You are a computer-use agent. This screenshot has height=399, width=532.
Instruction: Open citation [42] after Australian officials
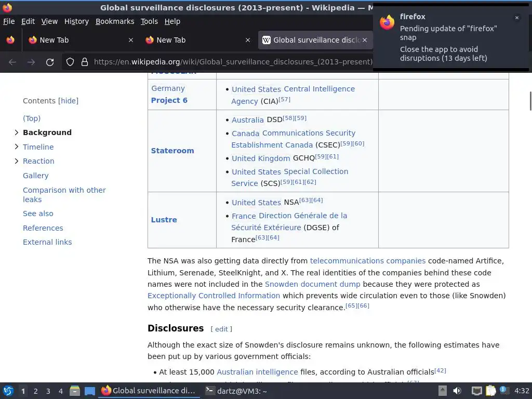[x=440, y=370]
